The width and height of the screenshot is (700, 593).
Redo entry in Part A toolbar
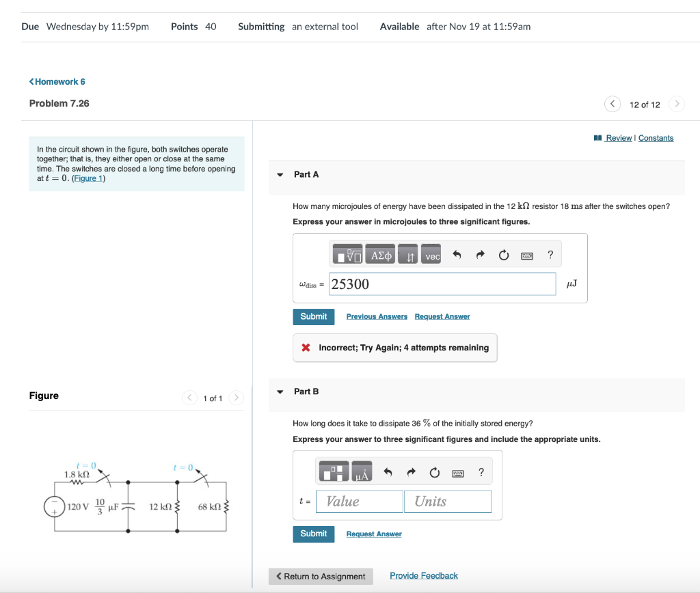point(480,255)
